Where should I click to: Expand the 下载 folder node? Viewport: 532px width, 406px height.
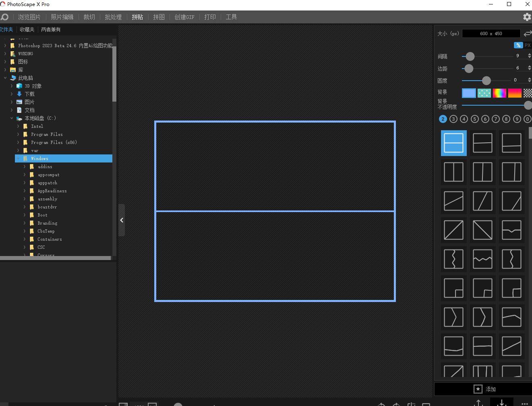tap(12, 94)
